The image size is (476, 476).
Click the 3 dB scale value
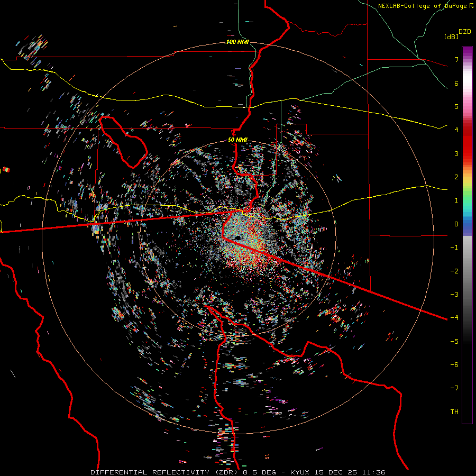pyautogui.click(x=456, y=153)
